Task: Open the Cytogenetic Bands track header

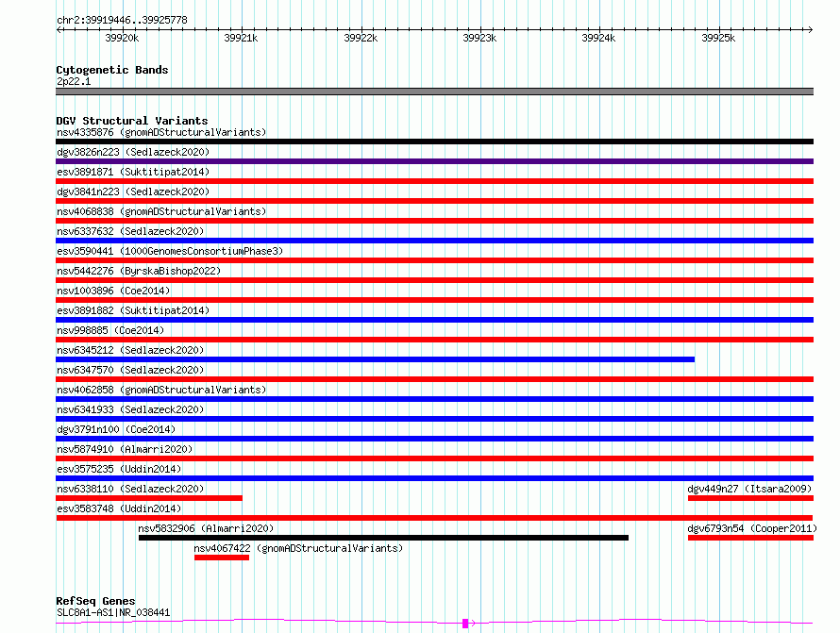Action: (111, 70)
